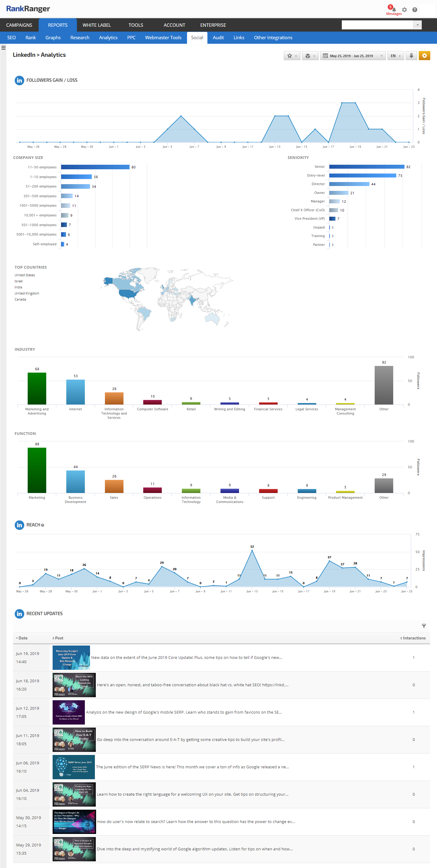Viewport: 437px width, 868px height.
Task: Switch to the SEO report tab
Action: pos(12,37)
